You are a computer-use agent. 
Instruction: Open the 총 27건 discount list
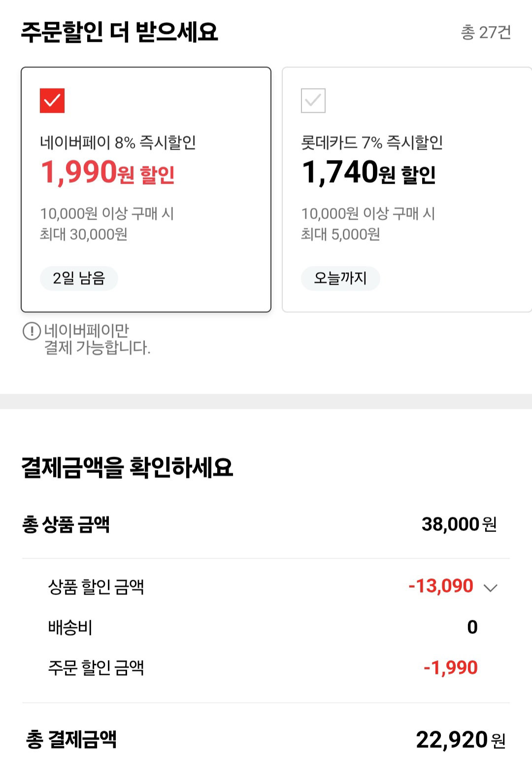486,33
